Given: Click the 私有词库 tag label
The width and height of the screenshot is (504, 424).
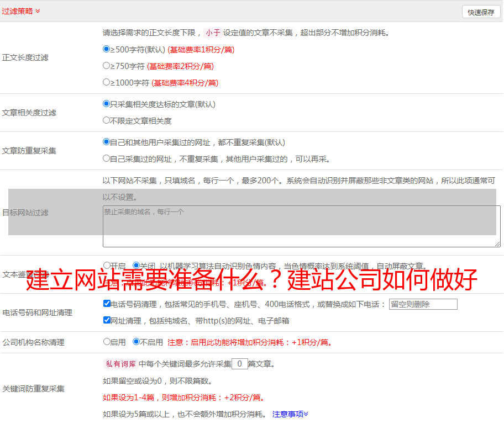Looking at the screenshot, I should pyautogui.click(x=119, y=364).
